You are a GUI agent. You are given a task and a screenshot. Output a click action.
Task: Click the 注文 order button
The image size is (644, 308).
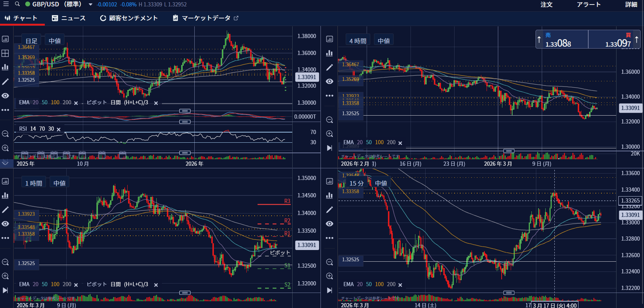coord(546,5)
